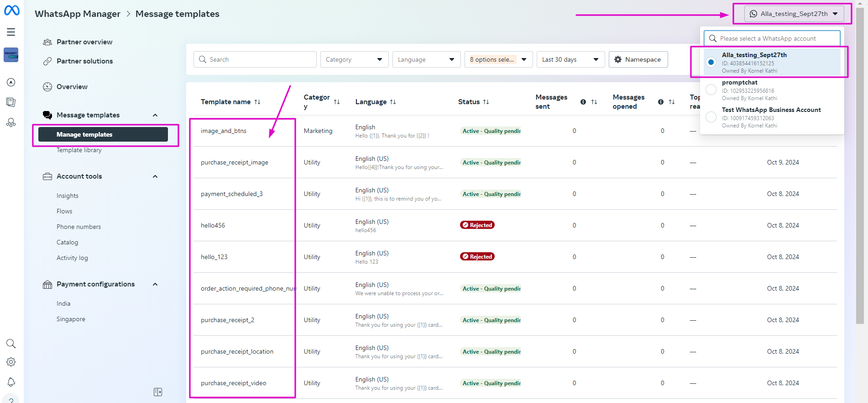Click the magnifier search icon in left rail
868x403 pixels.
(x=11, y=344)
